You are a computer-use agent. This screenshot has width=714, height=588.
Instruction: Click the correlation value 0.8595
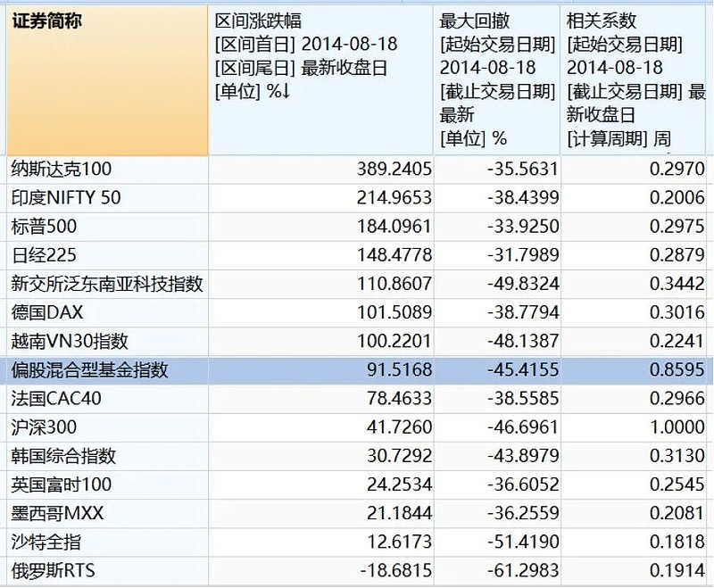(677, 370)
